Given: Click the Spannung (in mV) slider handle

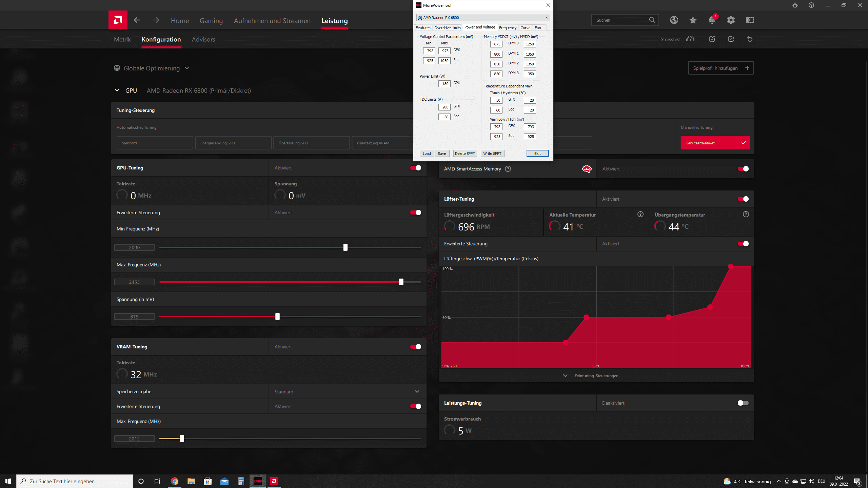Looking at the screenshot, I should tap(277, 317).
